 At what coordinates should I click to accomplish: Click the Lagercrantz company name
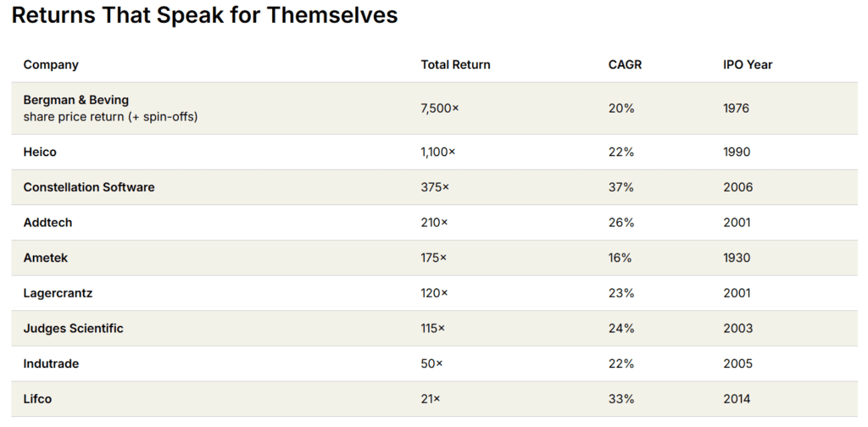click(58, 293)
